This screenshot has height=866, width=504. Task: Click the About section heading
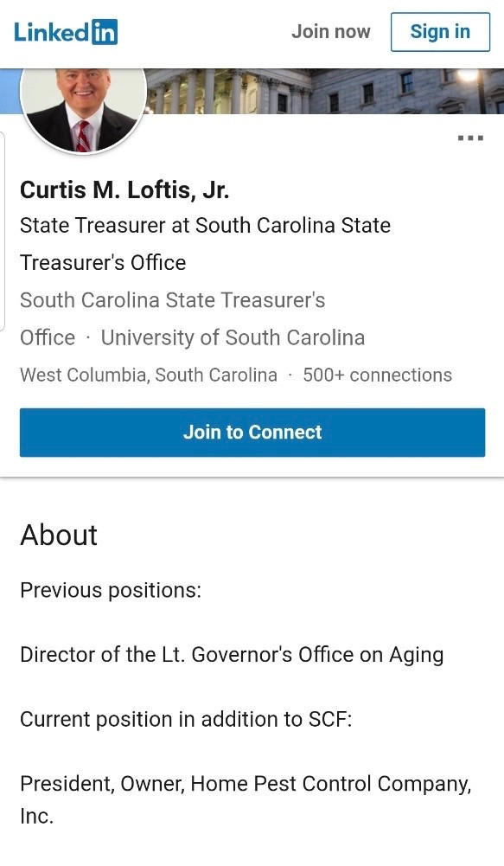click(59, 536)
